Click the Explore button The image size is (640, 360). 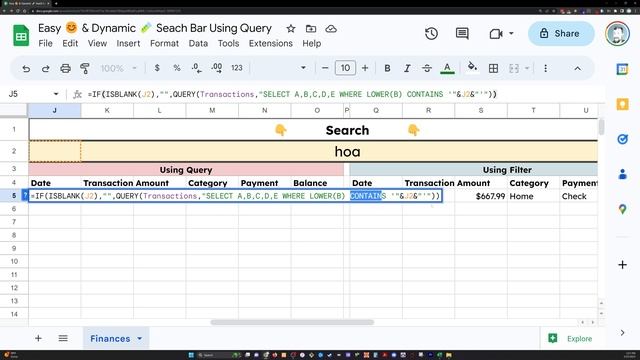[x=571, y=338]
